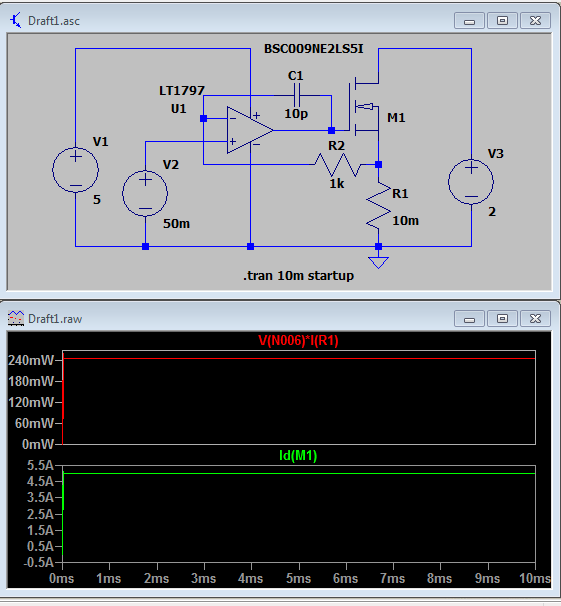Click the V(N006)*I(R1) trace label
The width and height of the screenshot is (561, 606).
click(x=298, y=341)
